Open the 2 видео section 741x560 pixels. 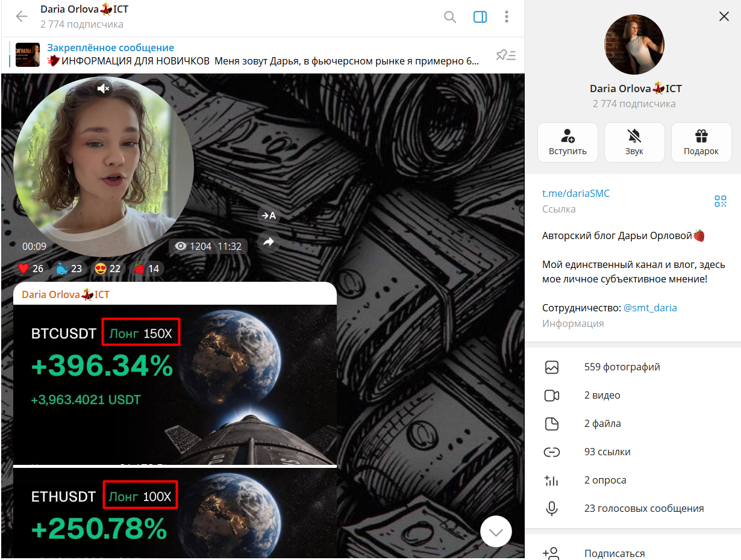[633, 395]
